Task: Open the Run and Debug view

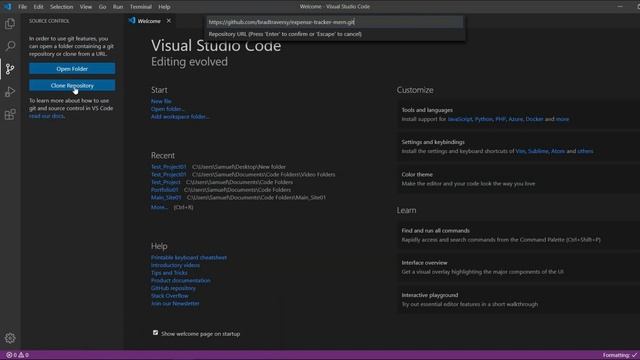Action: click(10, 91)
